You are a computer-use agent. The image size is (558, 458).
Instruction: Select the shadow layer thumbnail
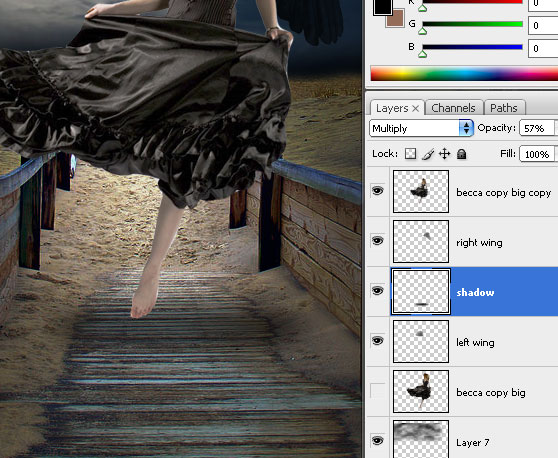[421, 292]
